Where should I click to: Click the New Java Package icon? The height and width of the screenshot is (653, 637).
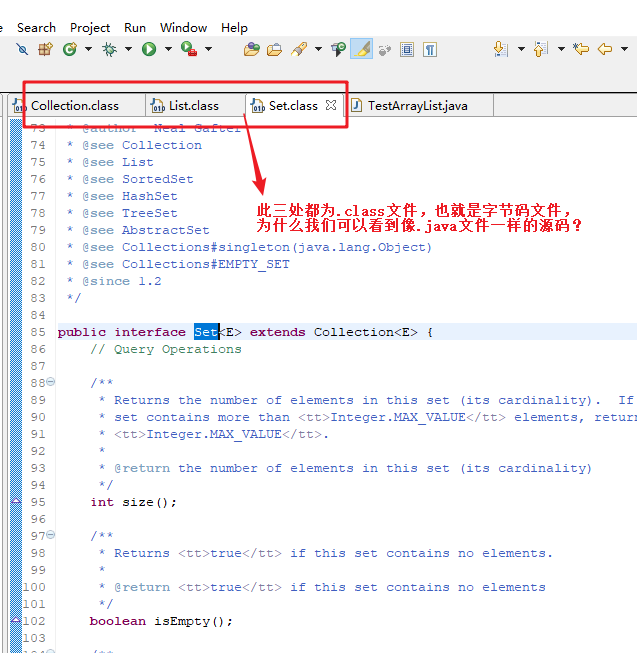[45, 50]
